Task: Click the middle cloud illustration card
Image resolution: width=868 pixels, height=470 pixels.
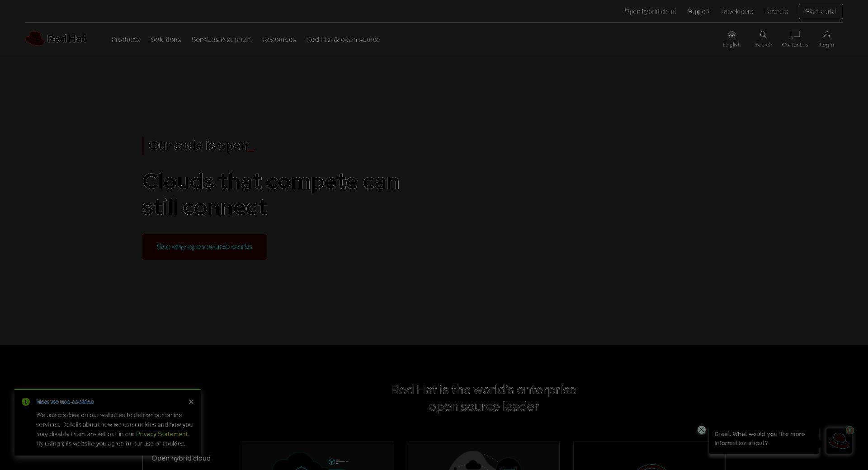Action: (484, 456)
